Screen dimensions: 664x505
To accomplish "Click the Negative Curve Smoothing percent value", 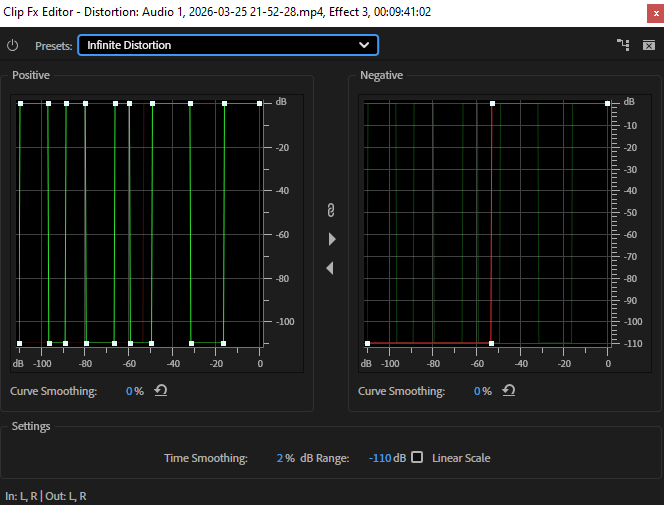I will pyautogui.click(x=478, y=391).
